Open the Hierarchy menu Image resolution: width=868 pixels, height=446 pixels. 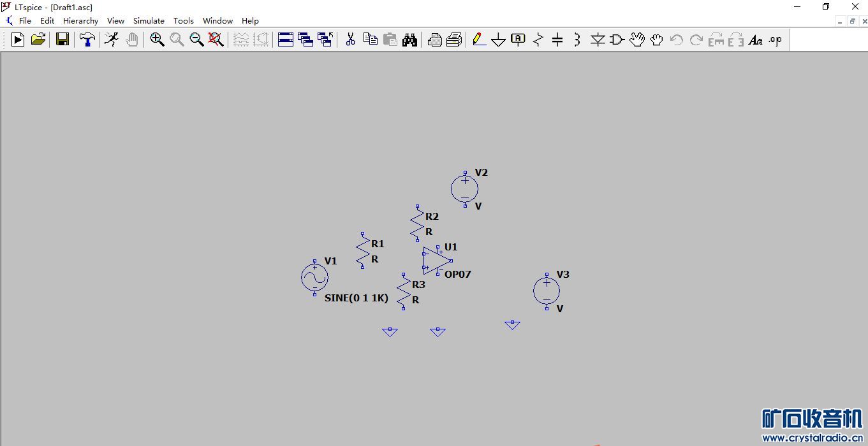(80, 20)
